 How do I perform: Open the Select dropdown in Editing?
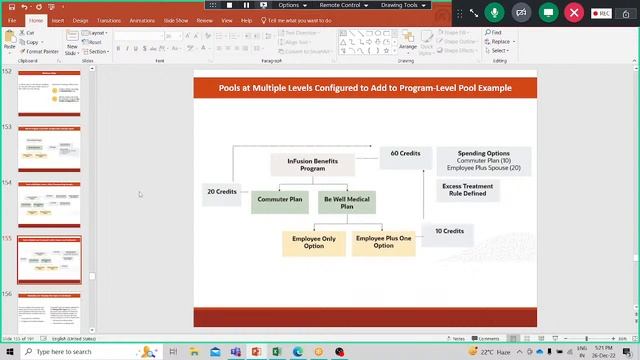coord(497,51)
